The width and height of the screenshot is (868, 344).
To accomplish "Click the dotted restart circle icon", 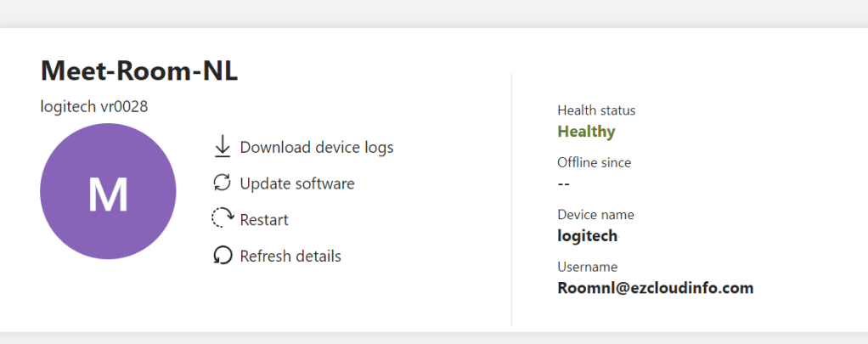I will tap(223, 219).
